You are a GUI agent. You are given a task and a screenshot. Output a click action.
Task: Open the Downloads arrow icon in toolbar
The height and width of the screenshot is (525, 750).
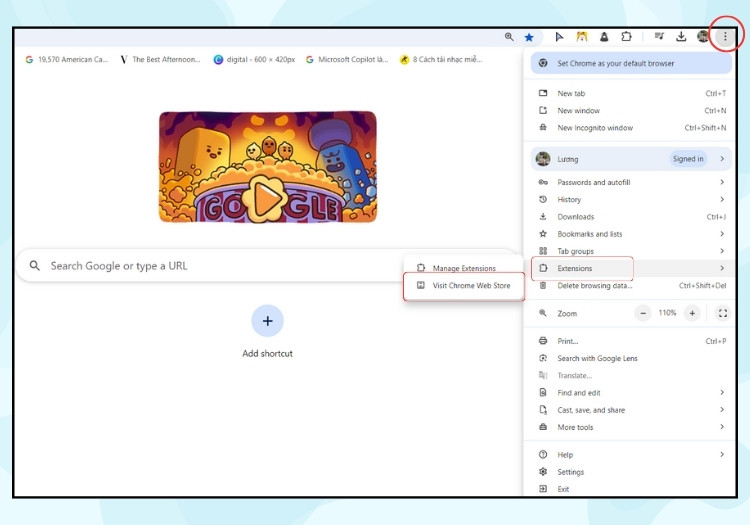[681, 36]
